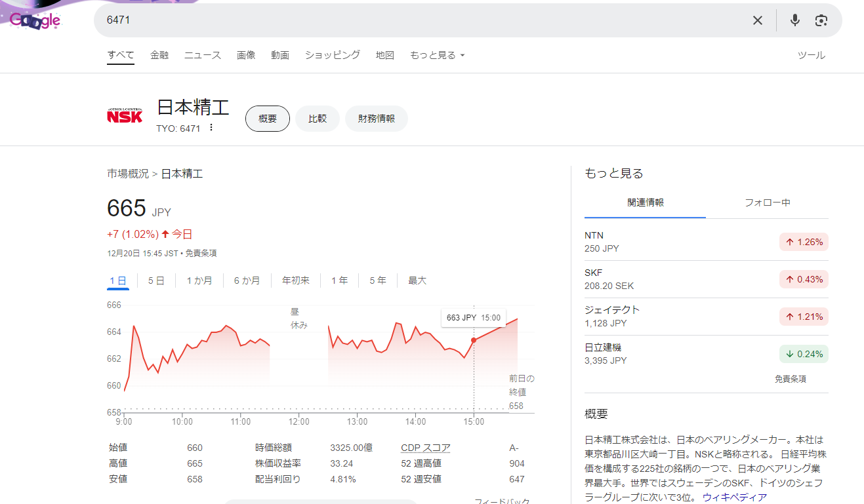Click the 前日の終値 658 label

pyautogui.click(x=522, y=392)
